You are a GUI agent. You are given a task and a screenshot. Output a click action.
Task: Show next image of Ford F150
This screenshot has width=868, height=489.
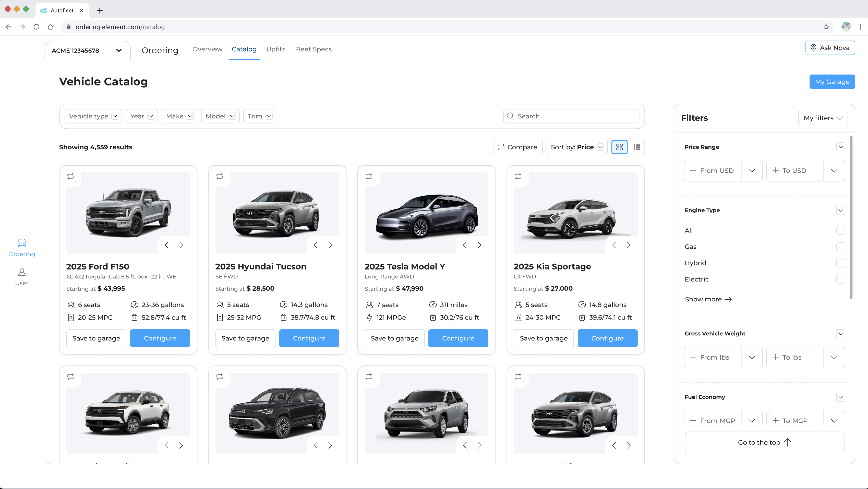pyautogui.click(x=181, y=245)
